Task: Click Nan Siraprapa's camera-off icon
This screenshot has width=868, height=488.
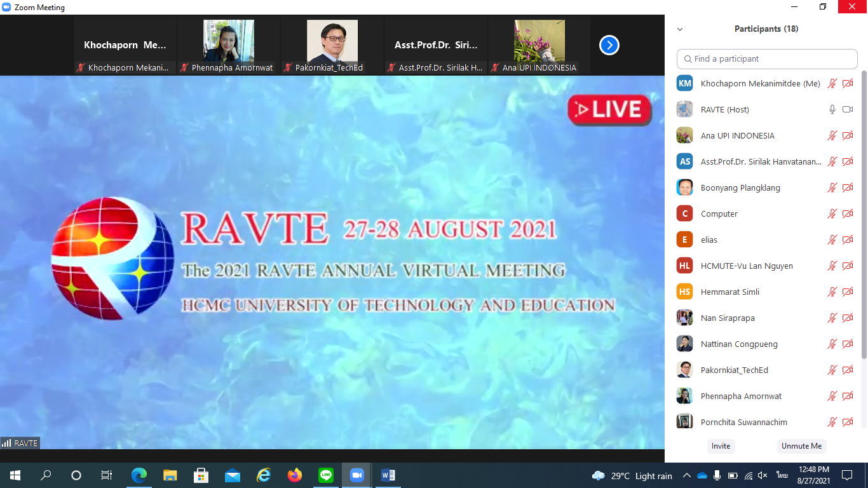Action: pos(848,318)
